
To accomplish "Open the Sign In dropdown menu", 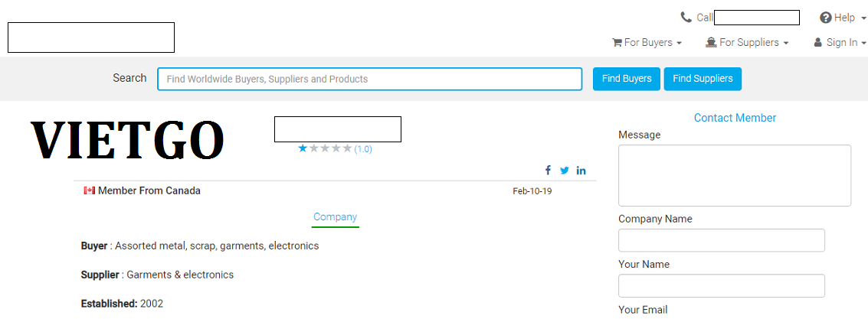I will (840, 43).
